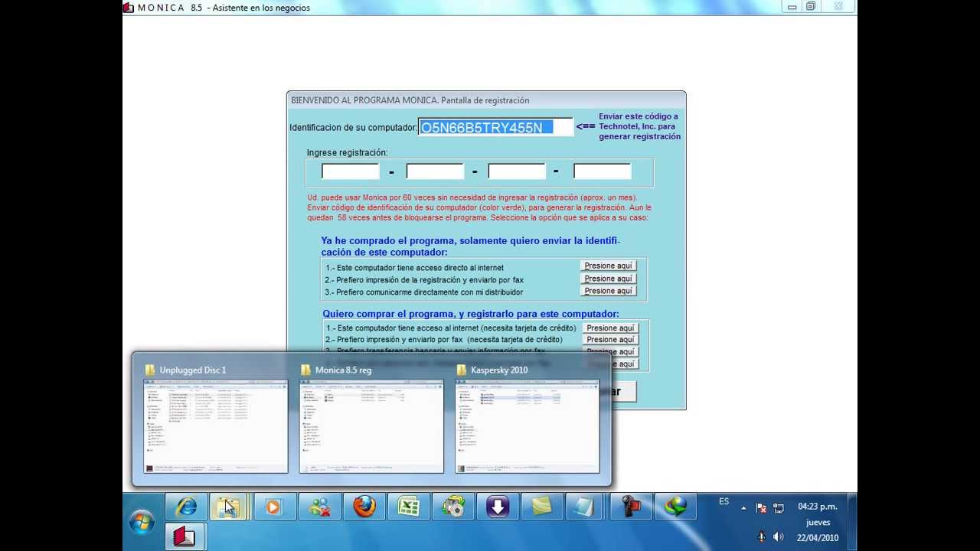Presione aquí for internet purchase with tarjeta
The height and width of the screenshot is (551, 980).
[x=610, y=328]
